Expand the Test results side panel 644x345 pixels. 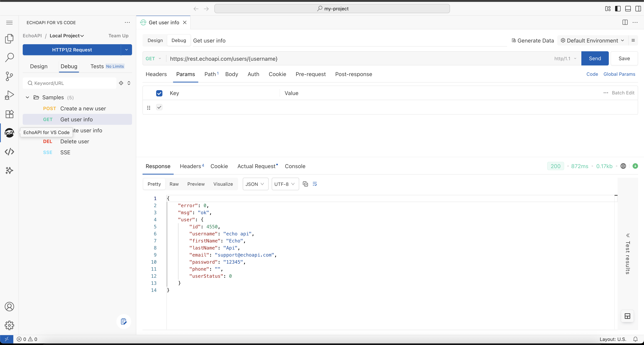tap(628, 255)
